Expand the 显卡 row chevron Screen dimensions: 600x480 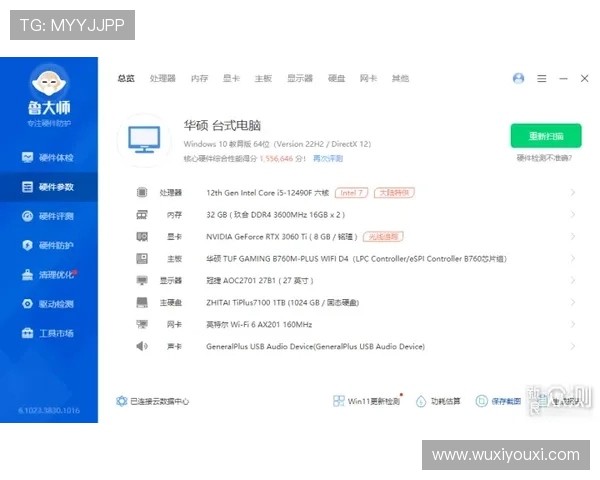[x=572, y=237]
